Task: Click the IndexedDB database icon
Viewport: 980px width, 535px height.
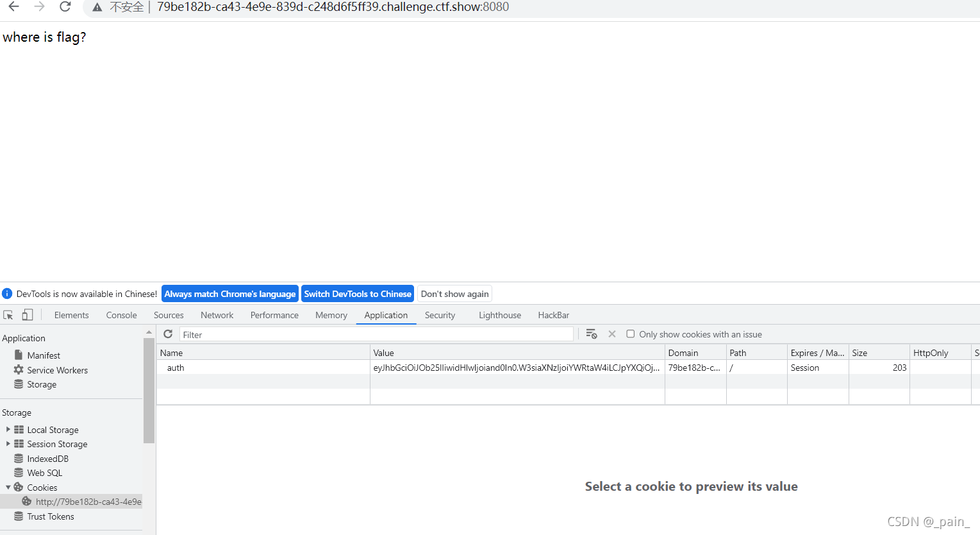Action: (x=19, y=459)
